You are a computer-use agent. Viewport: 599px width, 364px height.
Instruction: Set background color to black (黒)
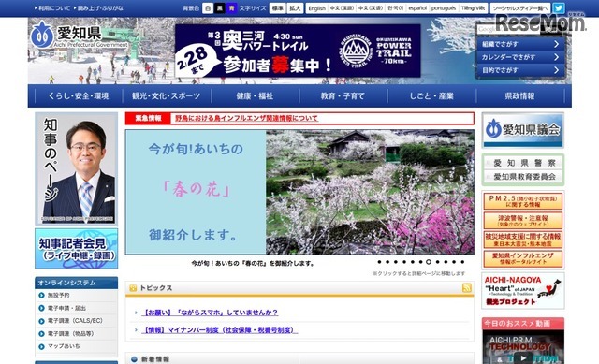(x=219, y=8)
